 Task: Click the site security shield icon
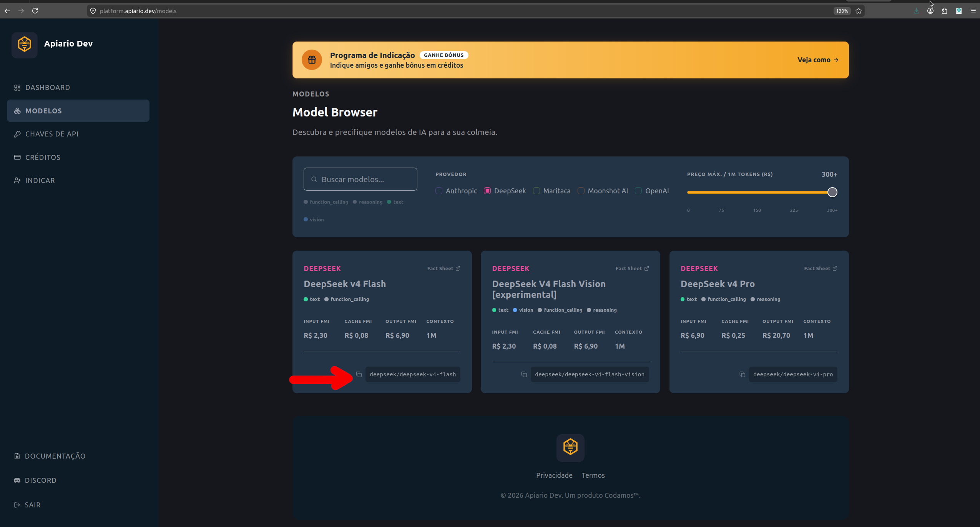(93, 11)
